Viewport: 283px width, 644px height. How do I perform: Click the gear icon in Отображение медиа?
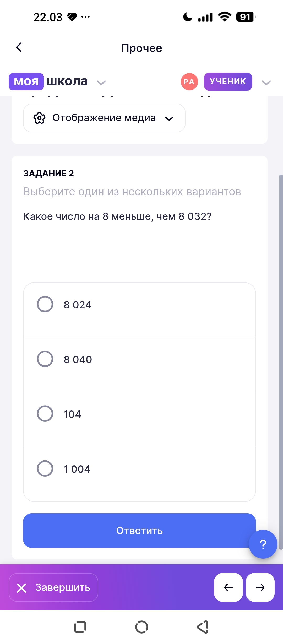[x=39, y=118]
